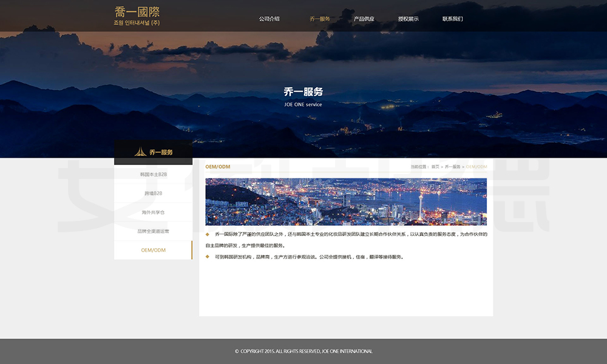The width and height of the screenshot is (607, 364).
Task: Click the copyright text in the footer
Action: [303, 351]
